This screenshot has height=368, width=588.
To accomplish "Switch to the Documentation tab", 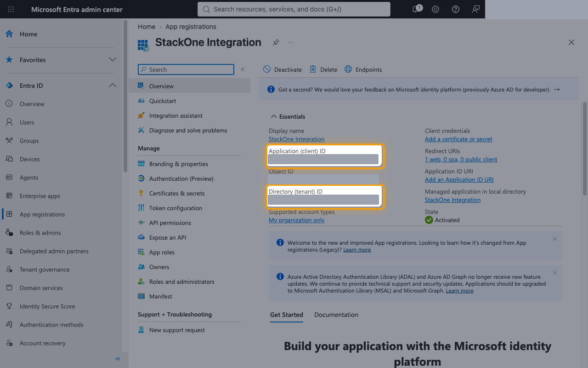I will (x=336, y=315).
